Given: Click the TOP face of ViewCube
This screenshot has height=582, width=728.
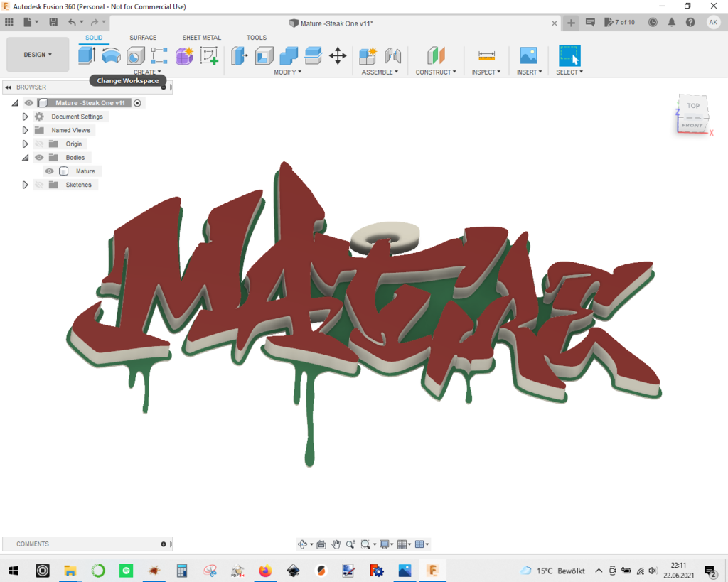Looking at the screenshot, I should [693, 106].
